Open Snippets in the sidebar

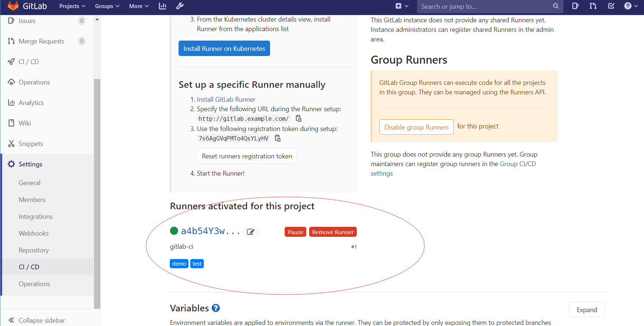[x=47, y=144]
